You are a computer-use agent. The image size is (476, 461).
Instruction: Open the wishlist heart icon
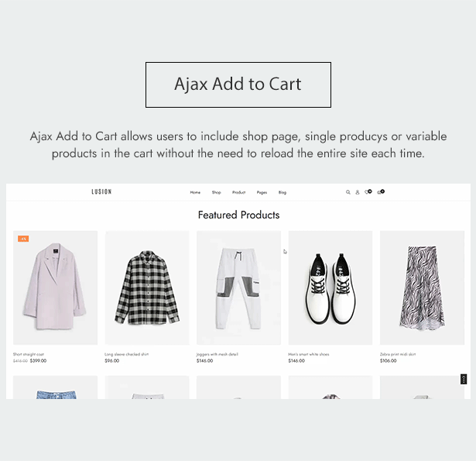tap(368, 191)
